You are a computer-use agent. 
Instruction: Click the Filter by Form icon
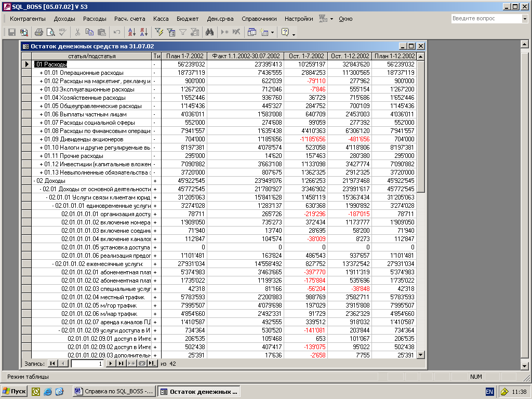tap(171, 32)
